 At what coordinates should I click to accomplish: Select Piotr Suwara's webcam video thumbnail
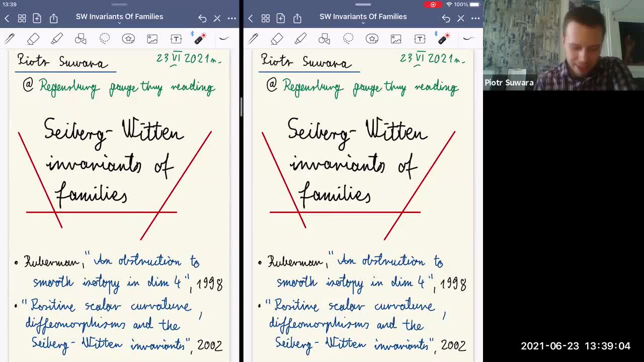coord(563,45)
